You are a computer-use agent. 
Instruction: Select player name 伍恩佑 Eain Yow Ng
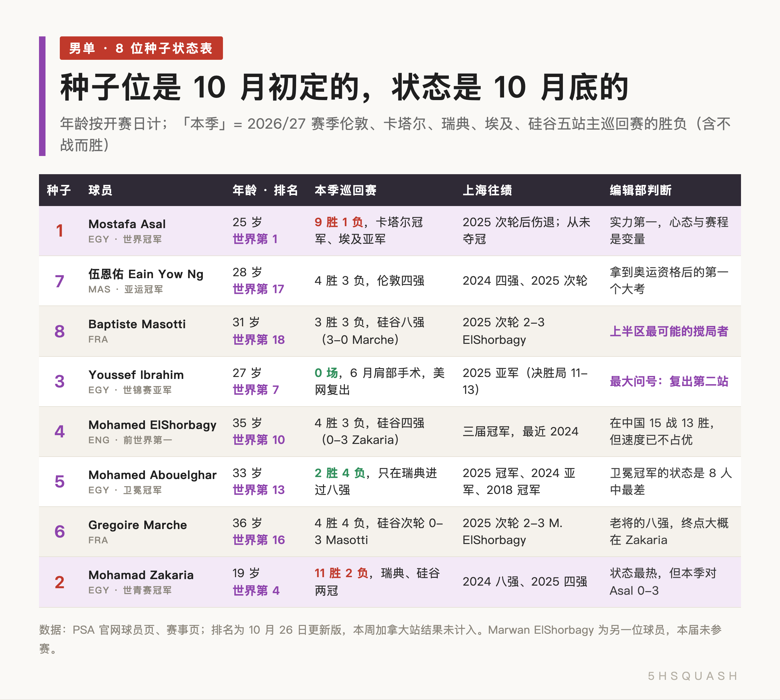point(146,274)
